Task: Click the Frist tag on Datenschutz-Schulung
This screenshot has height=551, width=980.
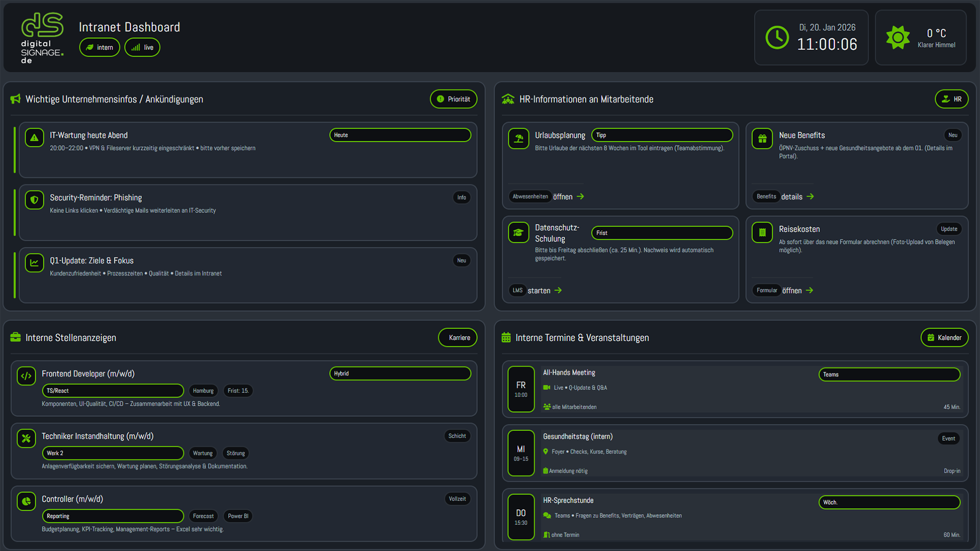Action: coord(662,233)
